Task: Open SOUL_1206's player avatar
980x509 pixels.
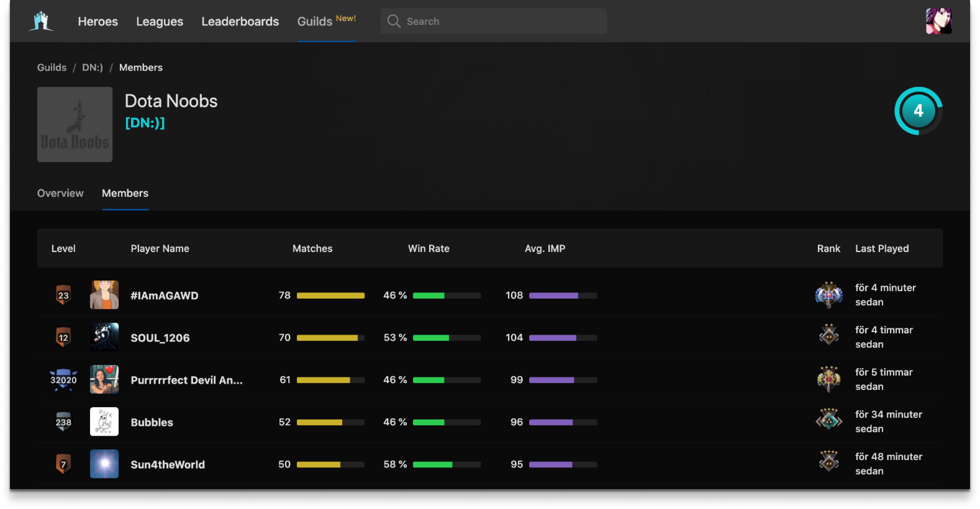Action: 104,337
